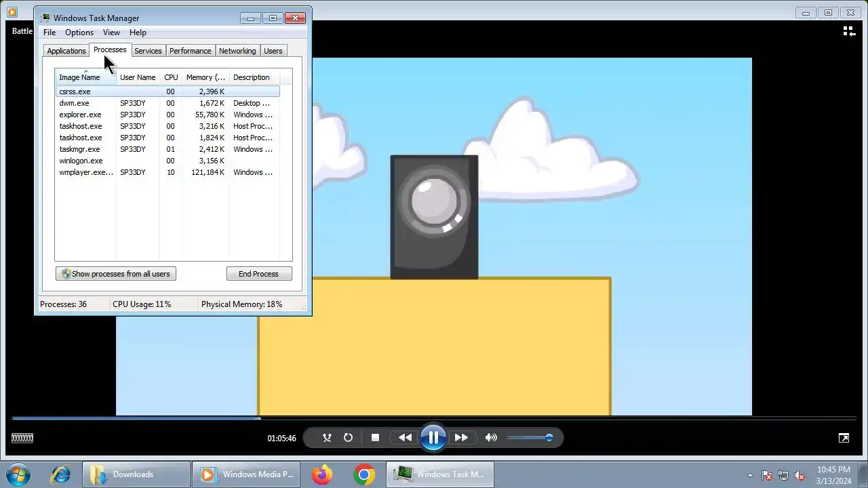Select the Processes tab
The height and width of the screenshot is (488, 868).
tap(110, 50)
